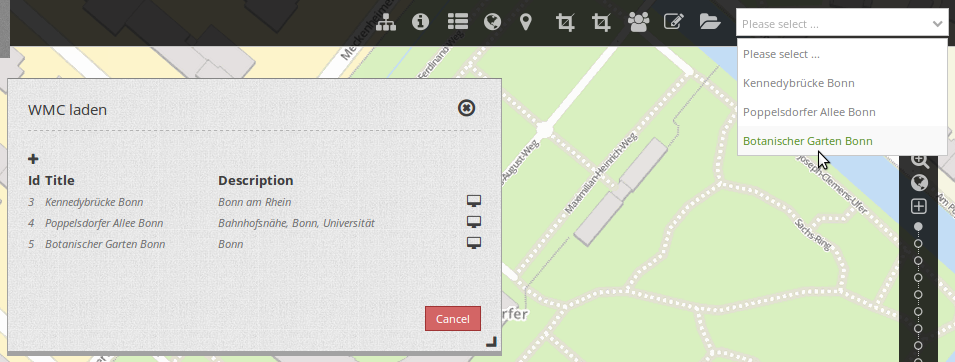The width and height of the screenshot is (955, 362).
Task: Click the 'Id' column header
Action: tap(35, 180)
